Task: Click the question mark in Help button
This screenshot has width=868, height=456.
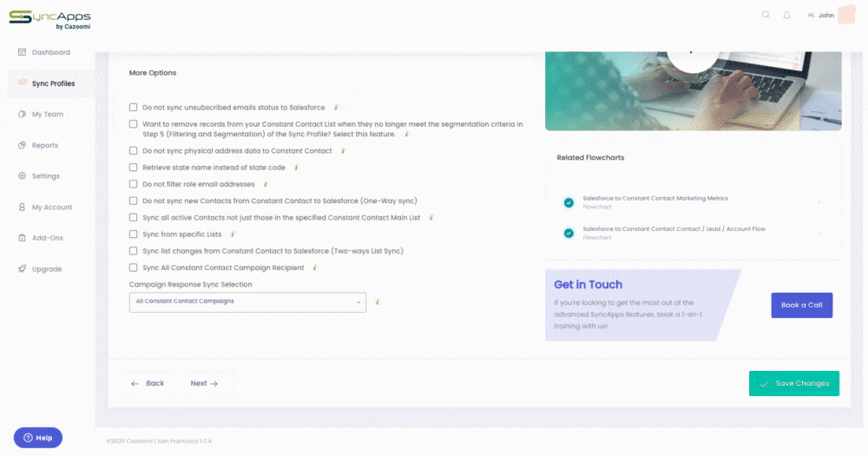Action: click(28, 438)
